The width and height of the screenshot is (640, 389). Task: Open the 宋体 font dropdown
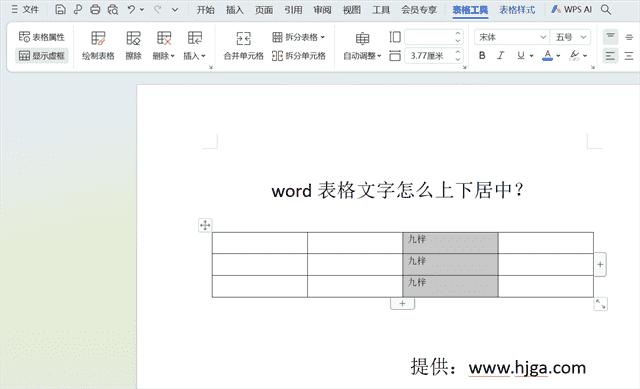[x=512, y=37]
